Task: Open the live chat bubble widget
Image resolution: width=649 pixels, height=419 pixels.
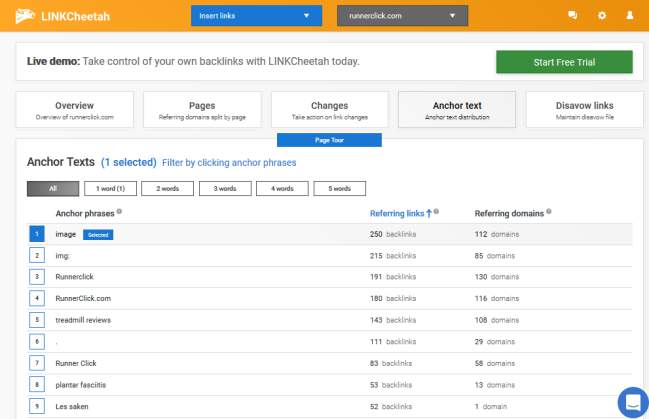Action: [633, 402]
